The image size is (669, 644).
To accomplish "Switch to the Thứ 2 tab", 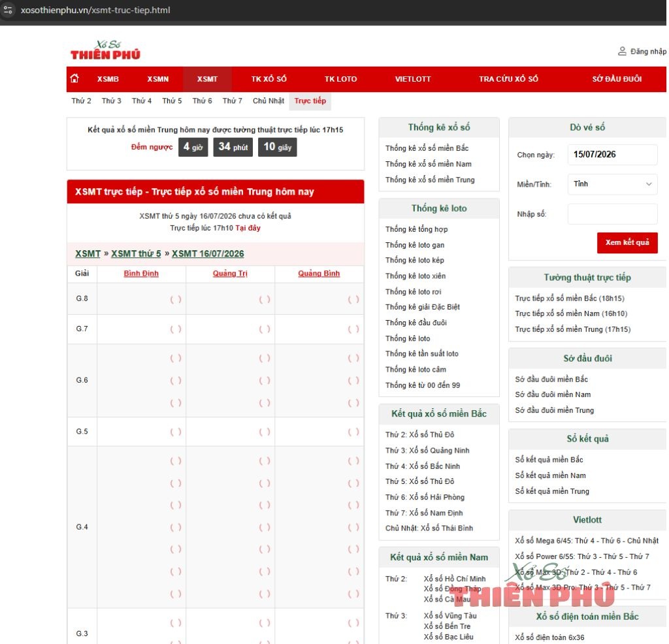I will click(x=81, y=101).
